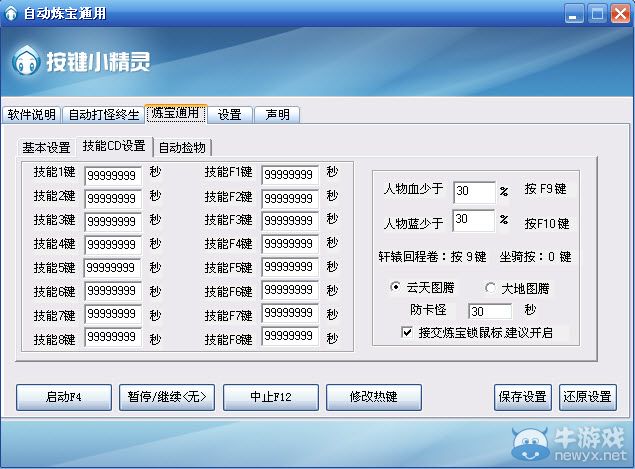Focus the 技能5键 seconds field
The image size is (635, 469).
pos(113,268)
